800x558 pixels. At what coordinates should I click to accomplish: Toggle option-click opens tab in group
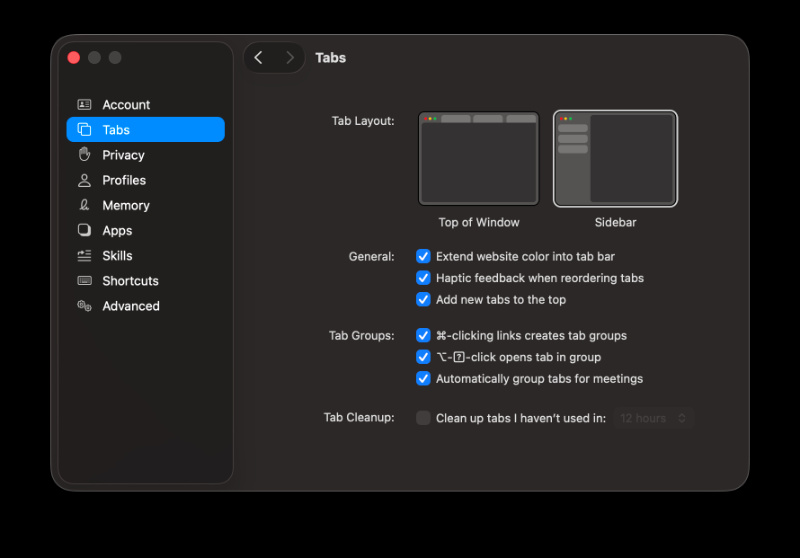click(423, 357)
